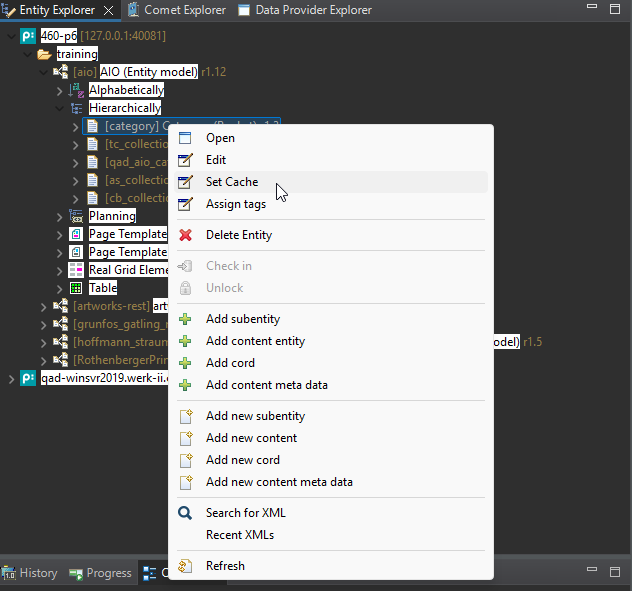Select the [artworks-rest] tree item
This screenshot has width=632, height=591.
[x=110, y=306]
